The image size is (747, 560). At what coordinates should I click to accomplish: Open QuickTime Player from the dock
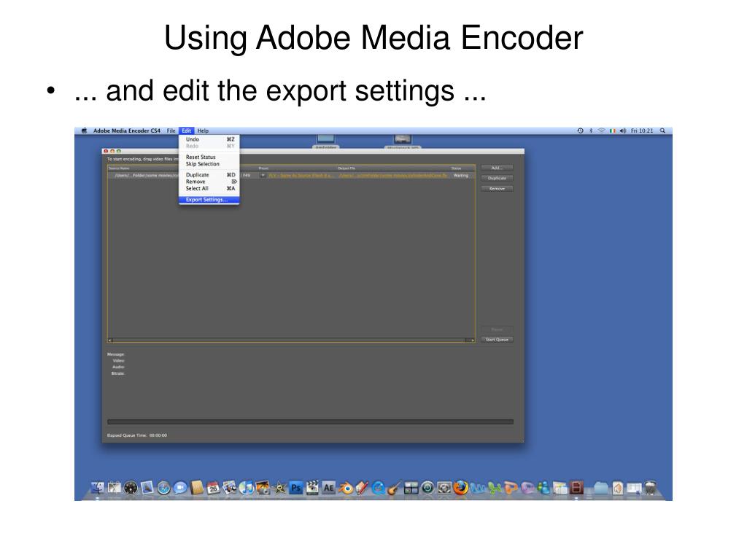379,488
